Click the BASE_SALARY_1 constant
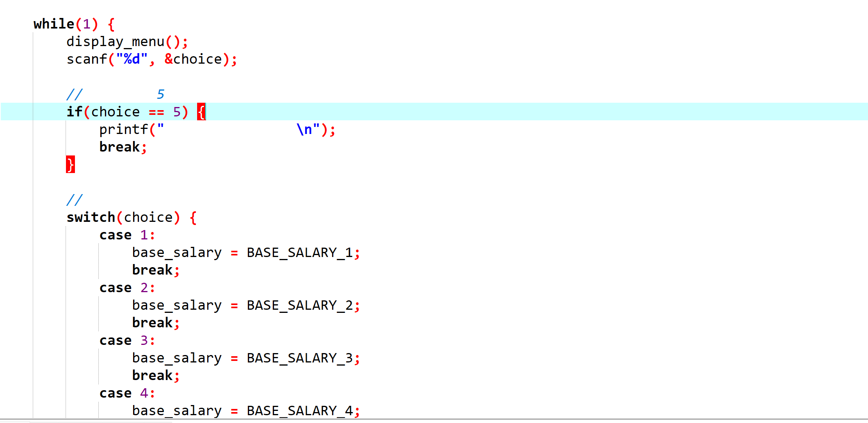The height and width of the screenshot is (423, 868). tap(299, 253)
